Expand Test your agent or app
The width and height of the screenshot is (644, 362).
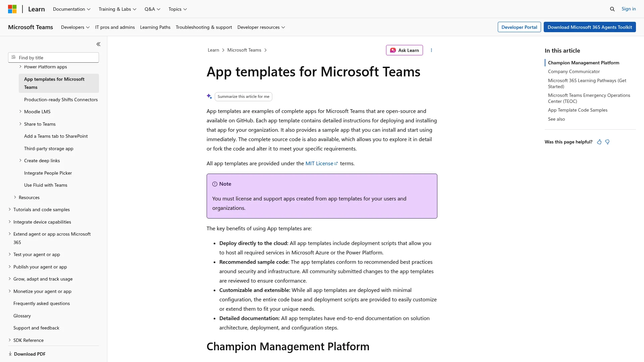(10, 254)
